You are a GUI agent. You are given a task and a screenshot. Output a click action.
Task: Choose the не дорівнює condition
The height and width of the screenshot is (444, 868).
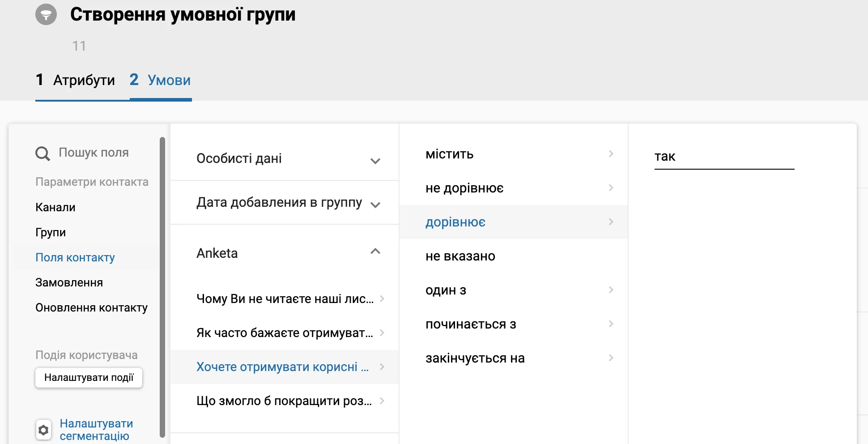514,188
